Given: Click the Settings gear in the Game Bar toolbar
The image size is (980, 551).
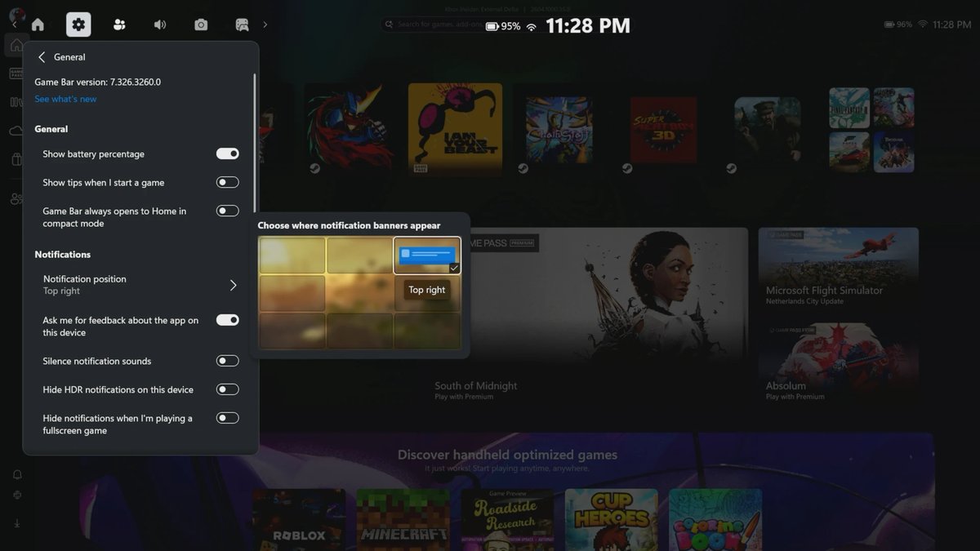Looking at the screenshot, I should [x=78, y=24].
